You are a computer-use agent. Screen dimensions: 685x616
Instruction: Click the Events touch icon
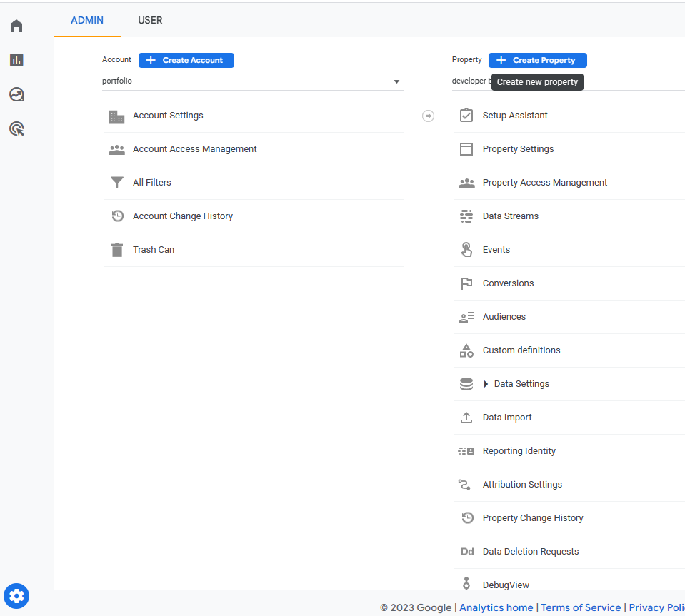coord(466,250)
